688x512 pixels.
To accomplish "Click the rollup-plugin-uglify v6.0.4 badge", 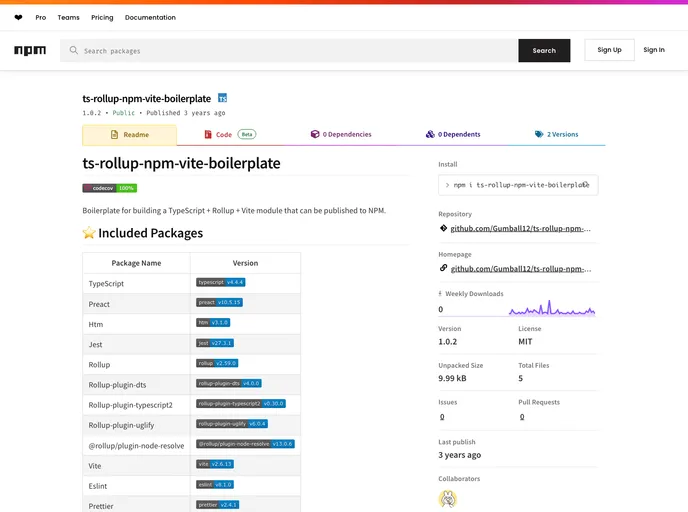I will 232,424.
